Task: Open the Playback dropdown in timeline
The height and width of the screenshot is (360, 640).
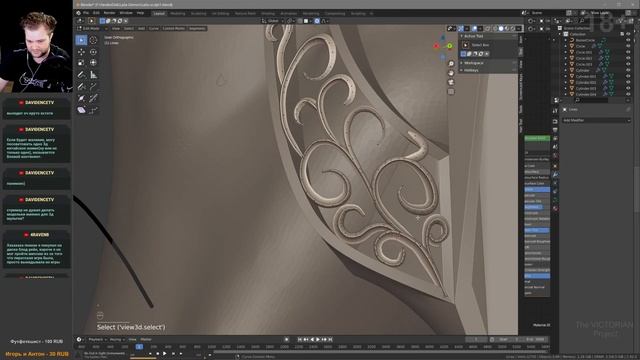Action: click(x=98, y=340)
